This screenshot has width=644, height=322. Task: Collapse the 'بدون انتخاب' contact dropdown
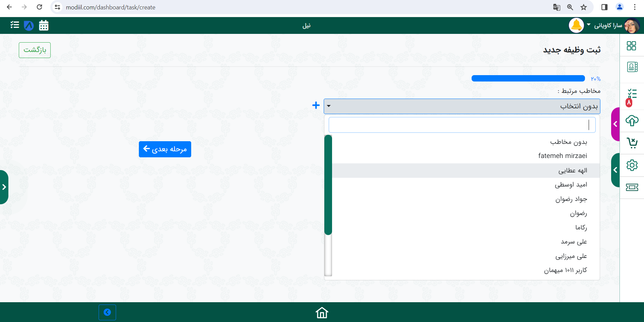[x=462, y=106]
